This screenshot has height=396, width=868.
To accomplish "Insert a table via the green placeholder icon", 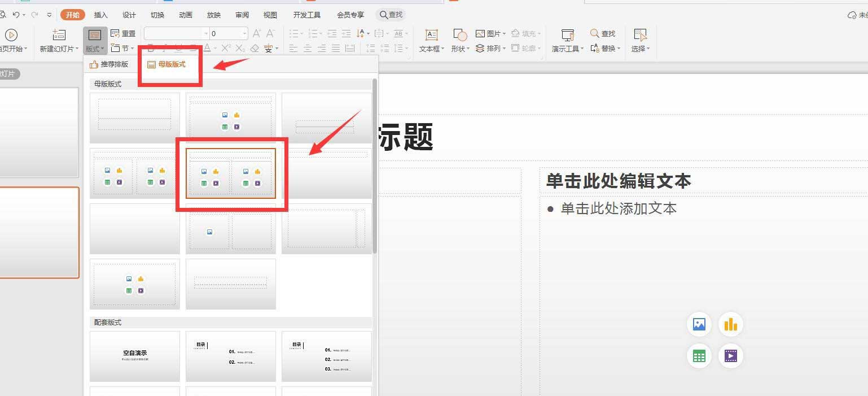I will [699, 356].
